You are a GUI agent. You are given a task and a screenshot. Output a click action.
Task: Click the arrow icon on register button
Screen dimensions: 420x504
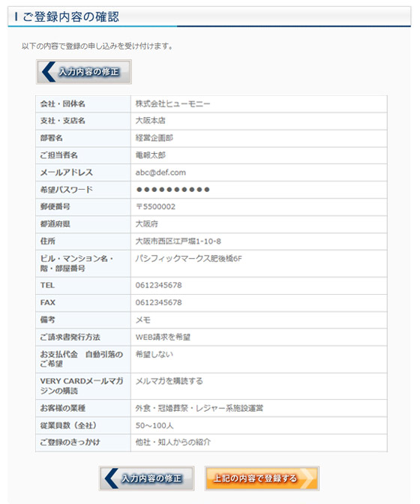click(307, 478)
